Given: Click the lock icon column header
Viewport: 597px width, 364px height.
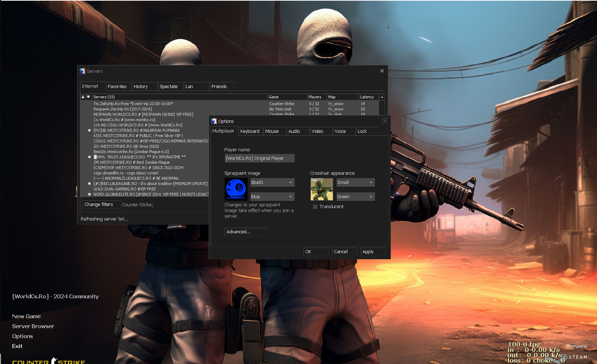Looking at the screenshot, I should [x=83, y=97].
